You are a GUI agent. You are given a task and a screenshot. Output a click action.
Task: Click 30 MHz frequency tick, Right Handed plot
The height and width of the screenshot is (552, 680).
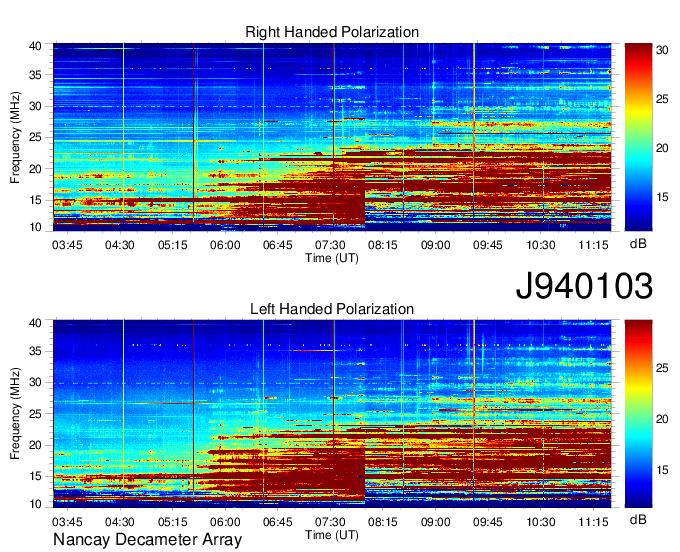(x=35, y=106)
